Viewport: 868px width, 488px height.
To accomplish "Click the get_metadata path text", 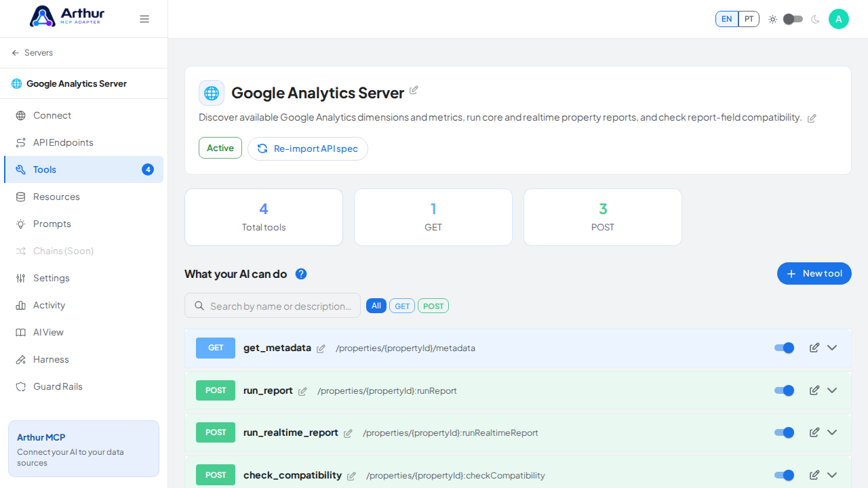I will pyautogui.click(x=406, y=348).
